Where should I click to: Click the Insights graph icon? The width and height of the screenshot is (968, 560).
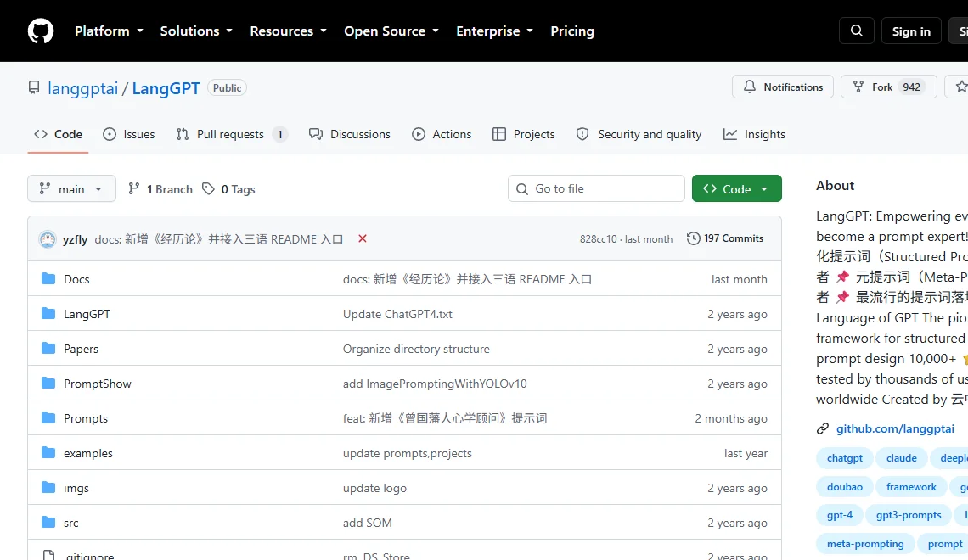pos(730,134)
